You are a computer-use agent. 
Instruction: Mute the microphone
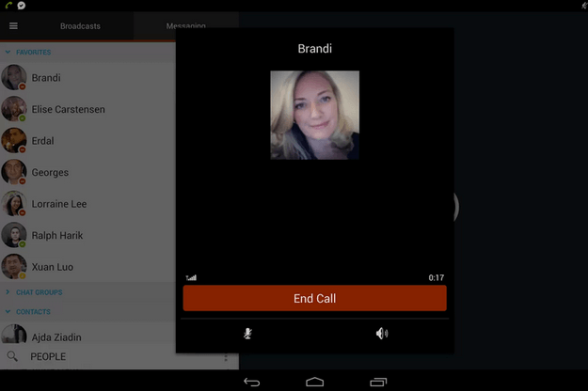click(247, 334)
